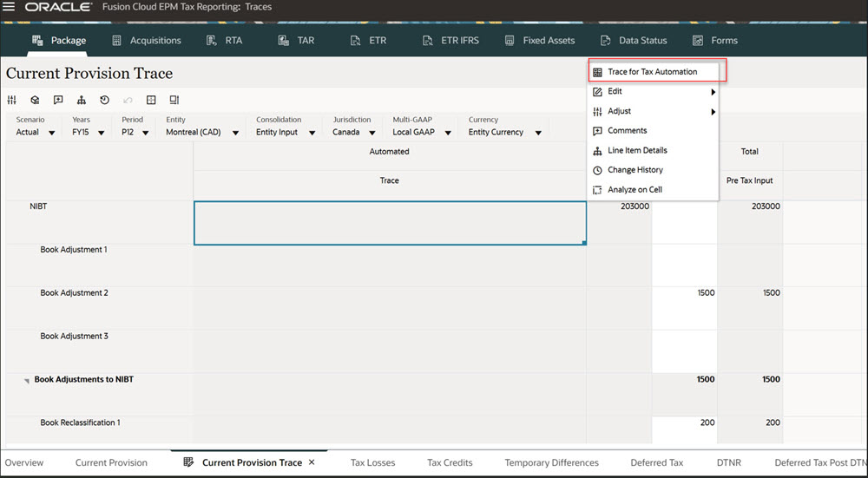868x478 pixels.
Task: Switch to the Deferred Tax bottom tab
Action: click(657, 462)
